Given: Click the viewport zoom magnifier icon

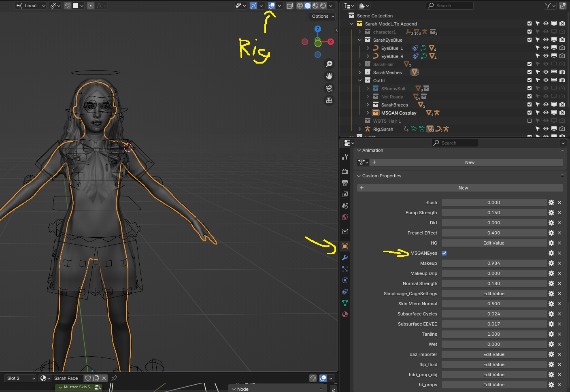Looking at the screenshot, I should pyautogui.click(x=329, y=64).
